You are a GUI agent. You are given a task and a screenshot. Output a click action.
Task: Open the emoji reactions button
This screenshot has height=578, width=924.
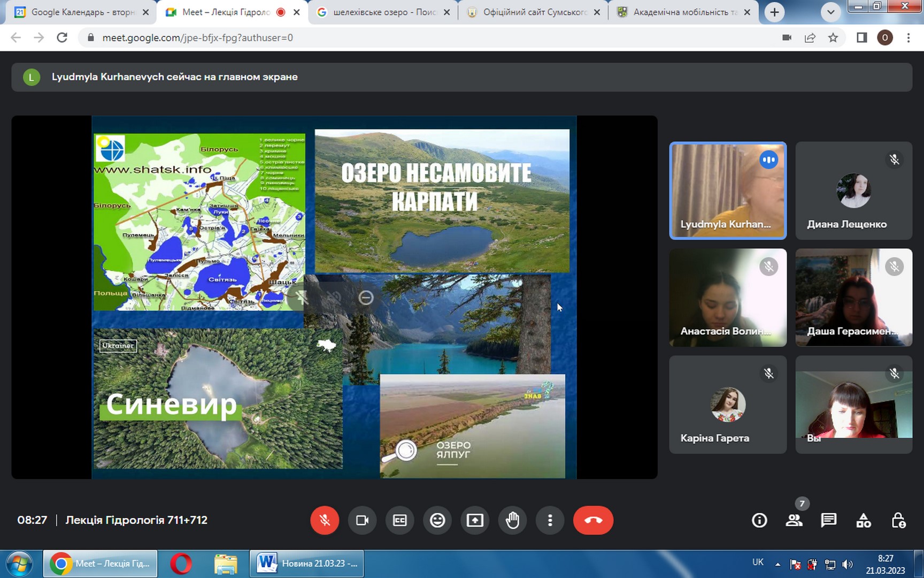coord(437,520)
